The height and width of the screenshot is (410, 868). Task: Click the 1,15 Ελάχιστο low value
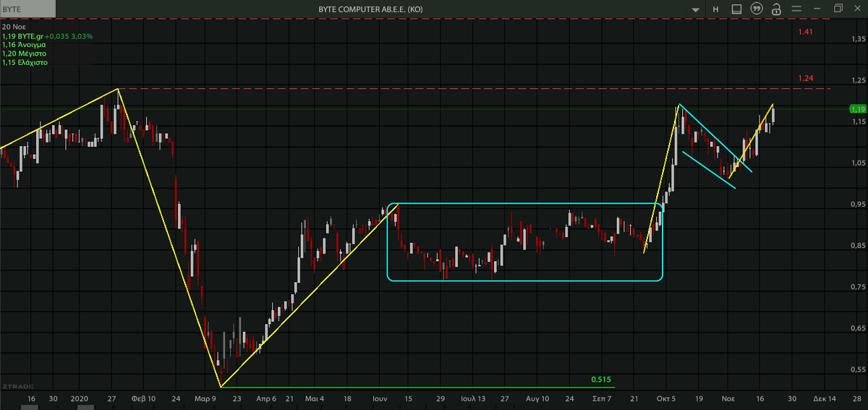pyautogui.click(x=25, y=63)
